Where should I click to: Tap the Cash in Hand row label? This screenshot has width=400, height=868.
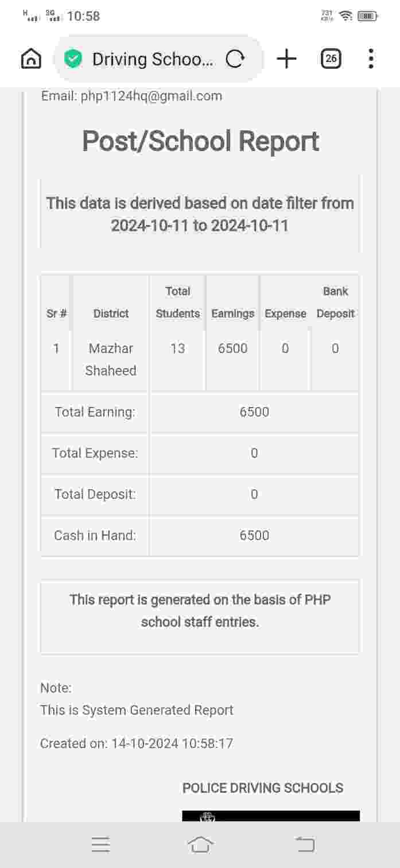click(x=95, y=536)
